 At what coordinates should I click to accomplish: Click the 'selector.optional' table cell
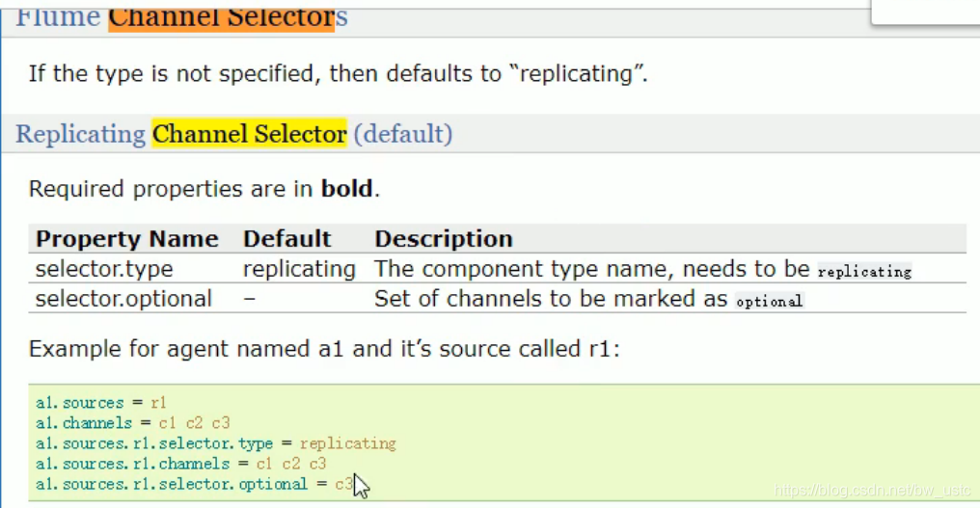(x=123, y=299)
